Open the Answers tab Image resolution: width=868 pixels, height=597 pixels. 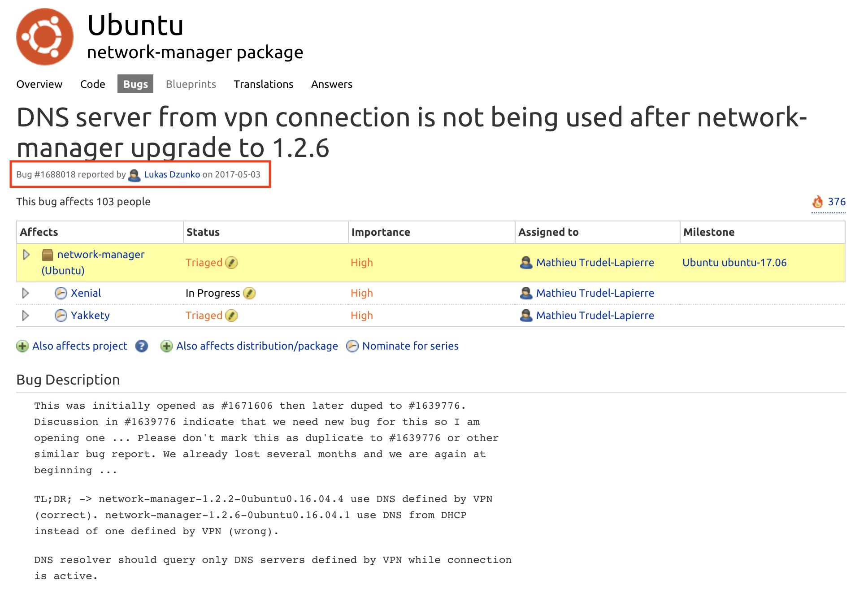(x=332, y=84)
